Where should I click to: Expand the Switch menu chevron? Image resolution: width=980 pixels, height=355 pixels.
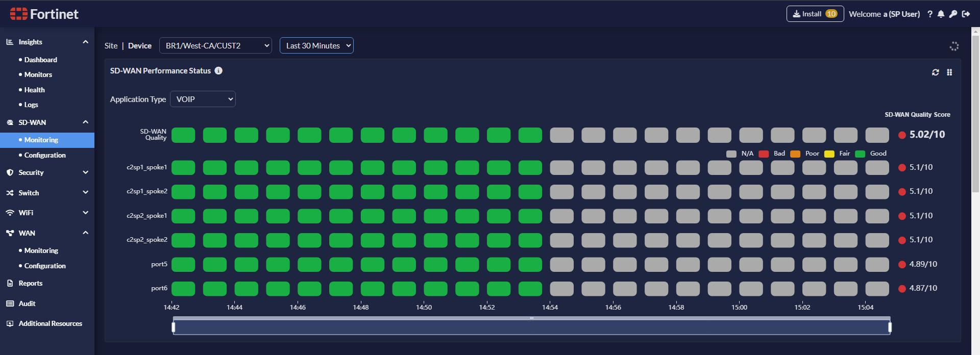[85, 192]
